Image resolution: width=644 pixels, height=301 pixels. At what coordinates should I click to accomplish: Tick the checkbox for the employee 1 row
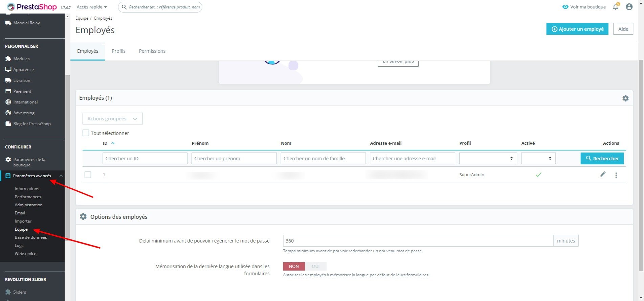click(88, 175)
